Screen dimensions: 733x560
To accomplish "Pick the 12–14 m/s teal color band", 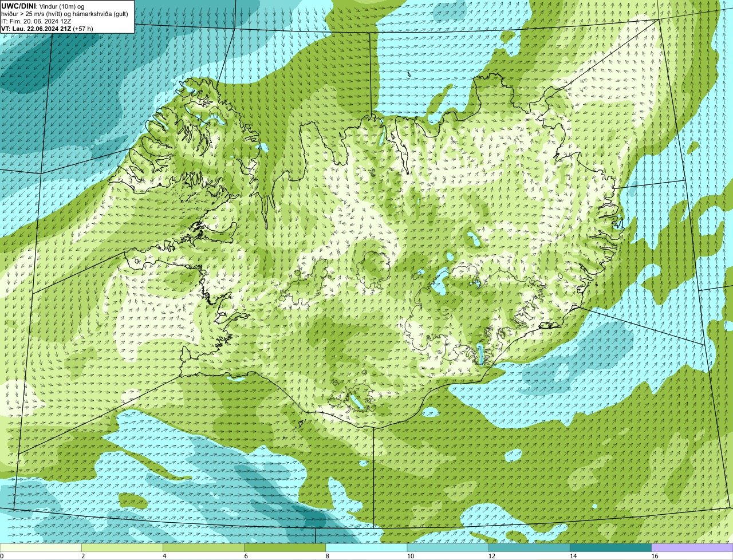I will [x=529, y=548].
